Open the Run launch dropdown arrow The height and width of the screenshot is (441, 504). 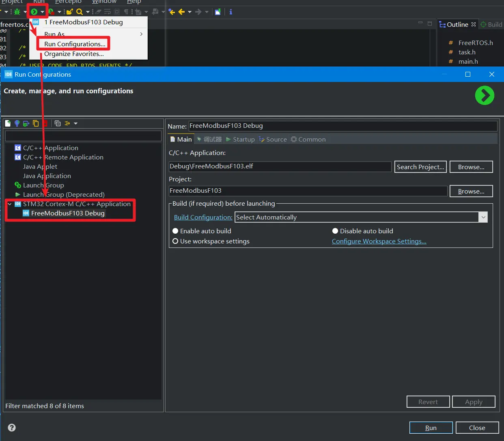42,12
